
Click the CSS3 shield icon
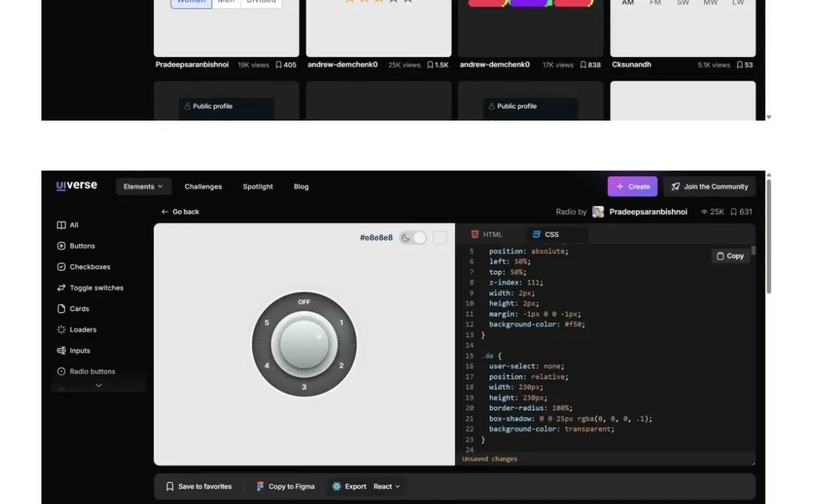[x=537, y=234]
